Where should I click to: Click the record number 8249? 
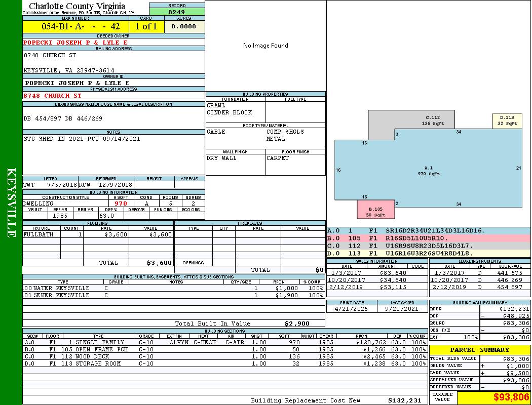point(177,12)
